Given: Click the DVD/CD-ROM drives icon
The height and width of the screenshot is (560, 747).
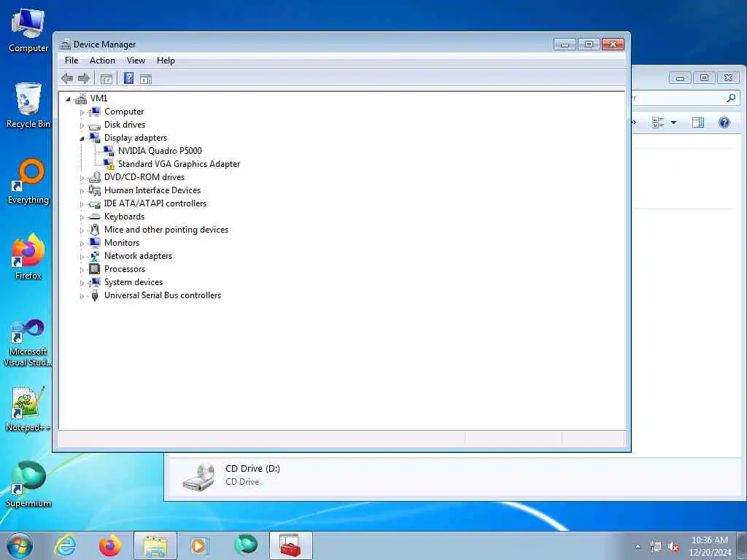Looking at the screenshot, I should tap(95, 177).
